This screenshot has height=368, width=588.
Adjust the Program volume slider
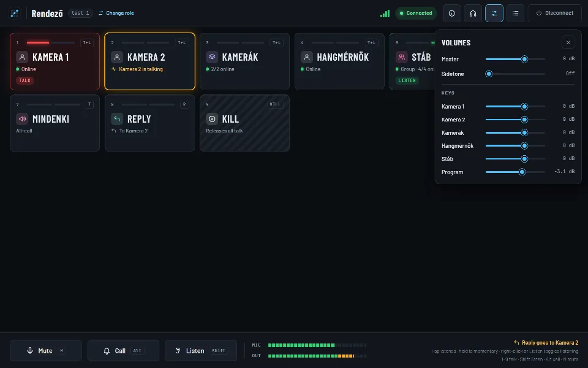(515, 172)
